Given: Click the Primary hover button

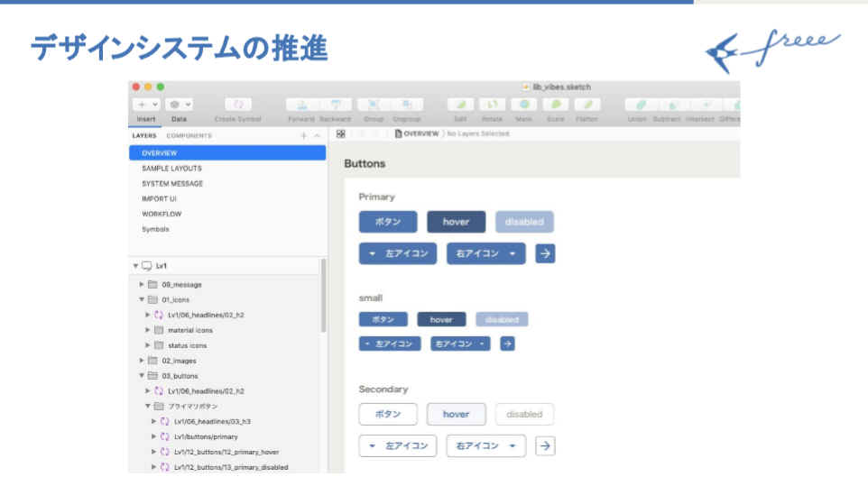Looking at the screenshot, I should click(456, 222).
